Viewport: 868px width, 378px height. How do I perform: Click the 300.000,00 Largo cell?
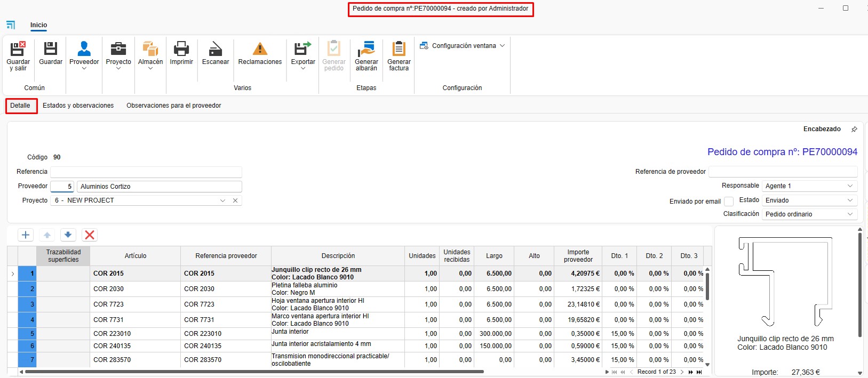[x=494, y=334]
